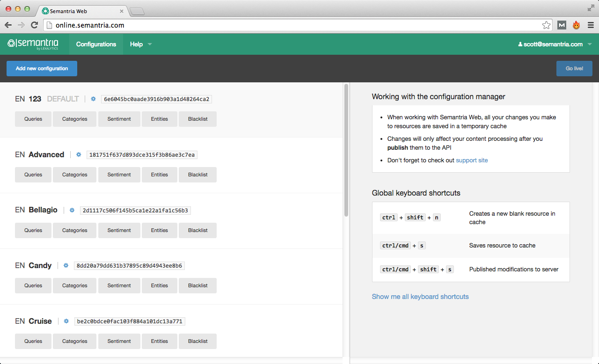Screen dimensions: 599x364
Task: Open Gmail extension icon in browser toolbar
Action: click(x=562, y=25)
